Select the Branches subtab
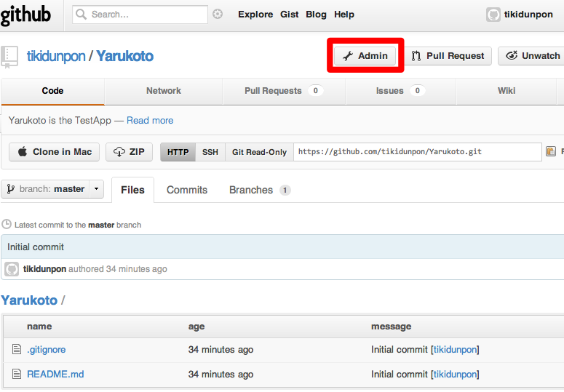Image resolution: width=564 pixels, height=392 pixels. [x=251, y=190]
